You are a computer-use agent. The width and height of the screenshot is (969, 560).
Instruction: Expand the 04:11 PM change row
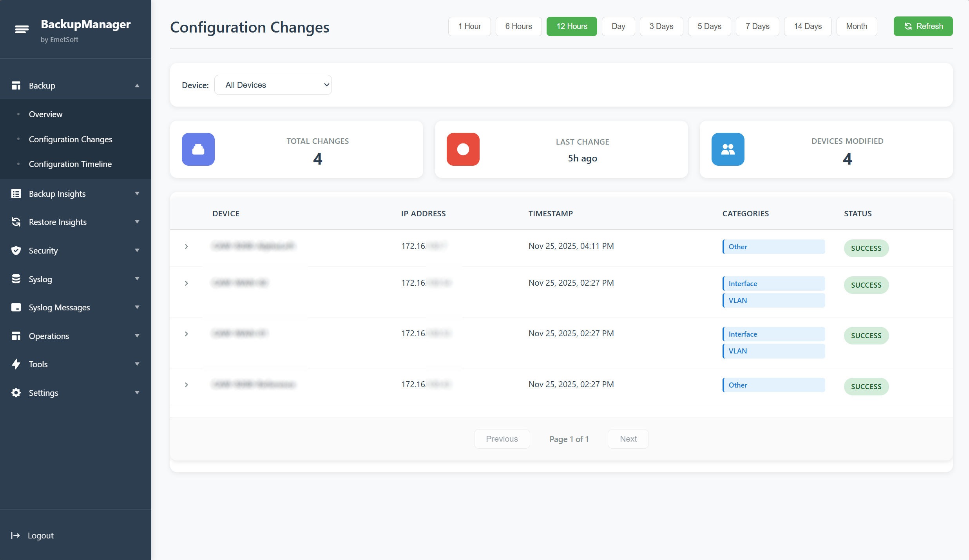[187, 246]
